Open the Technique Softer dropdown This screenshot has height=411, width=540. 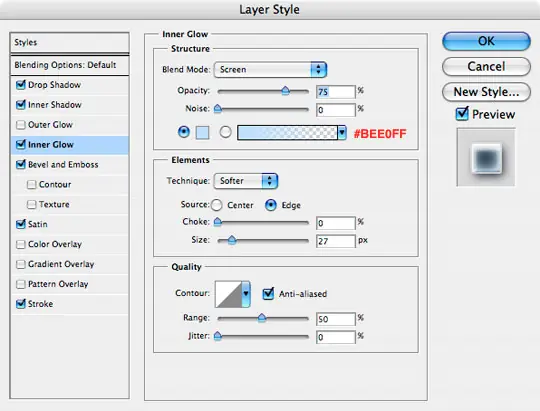246,181
